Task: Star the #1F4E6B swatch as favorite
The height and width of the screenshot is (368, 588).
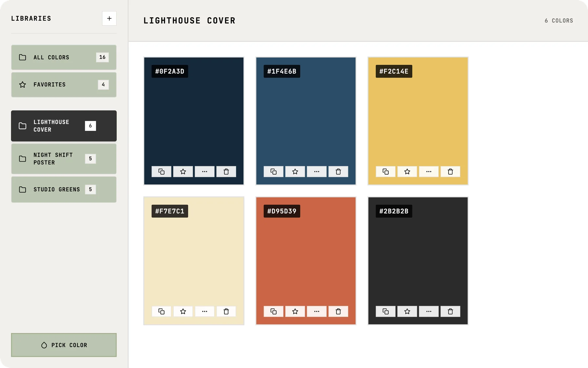Action: pos(295,171)
